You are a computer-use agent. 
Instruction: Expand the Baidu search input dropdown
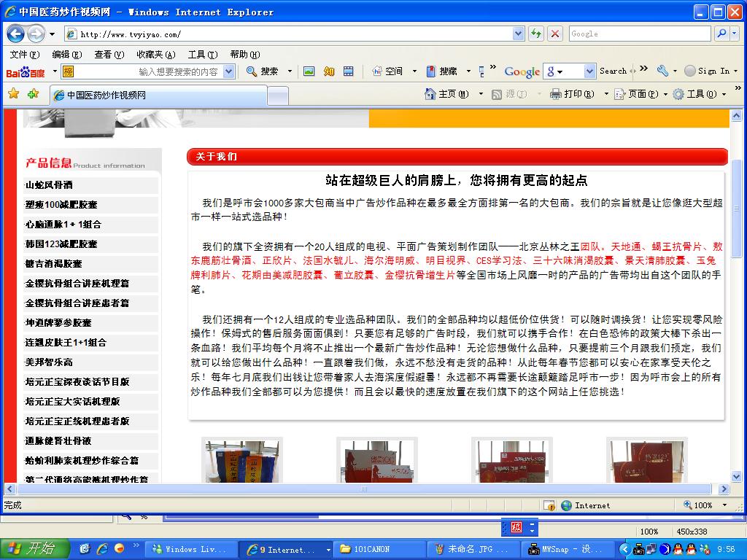pos(228,71)
